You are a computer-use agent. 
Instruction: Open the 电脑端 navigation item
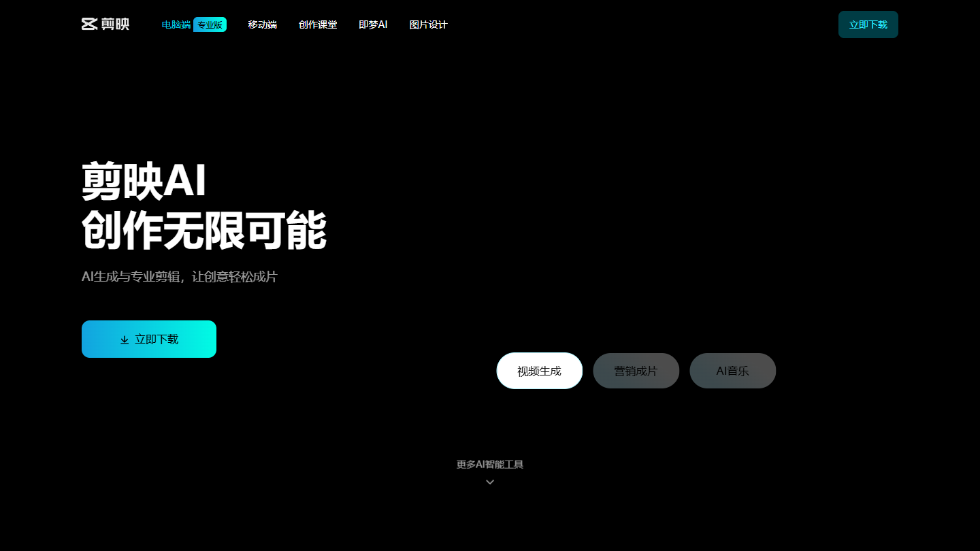(x=176, y=24)
